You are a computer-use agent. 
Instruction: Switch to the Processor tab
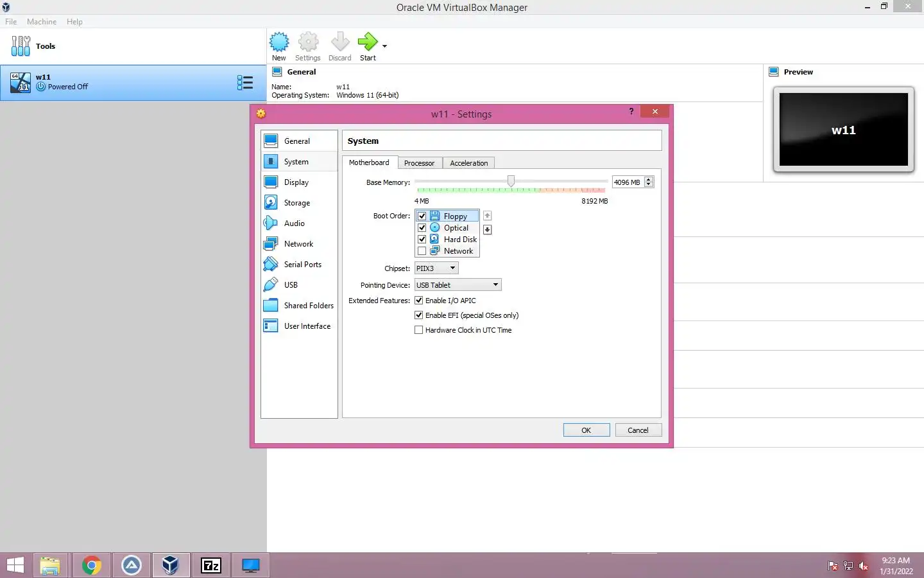(419, 163)
